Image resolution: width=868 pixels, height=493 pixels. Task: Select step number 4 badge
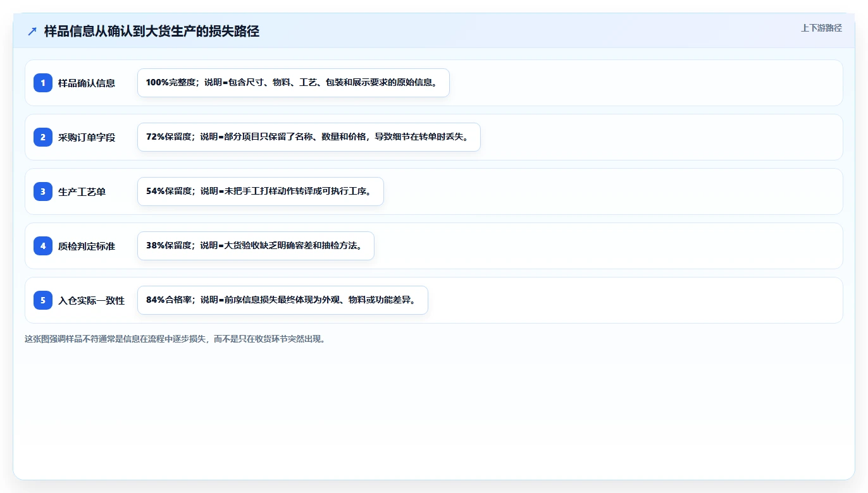point(43,246)
